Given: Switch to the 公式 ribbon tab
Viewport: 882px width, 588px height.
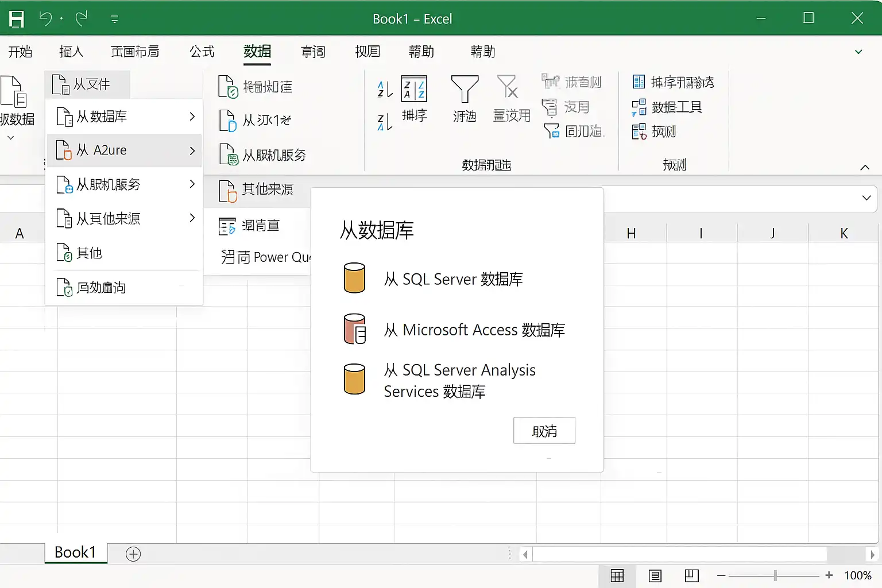Looking at the screenshot, I should [202, 52].
